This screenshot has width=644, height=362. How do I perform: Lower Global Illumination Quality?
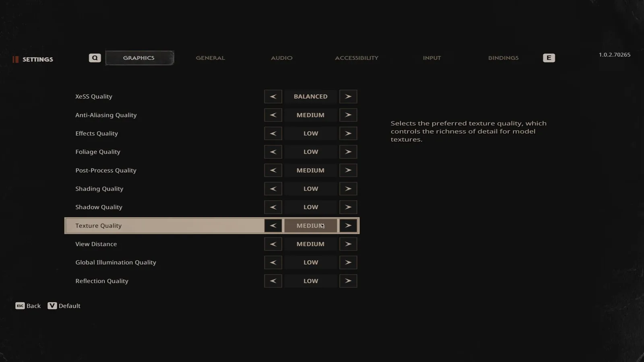(x=273, y=263)
